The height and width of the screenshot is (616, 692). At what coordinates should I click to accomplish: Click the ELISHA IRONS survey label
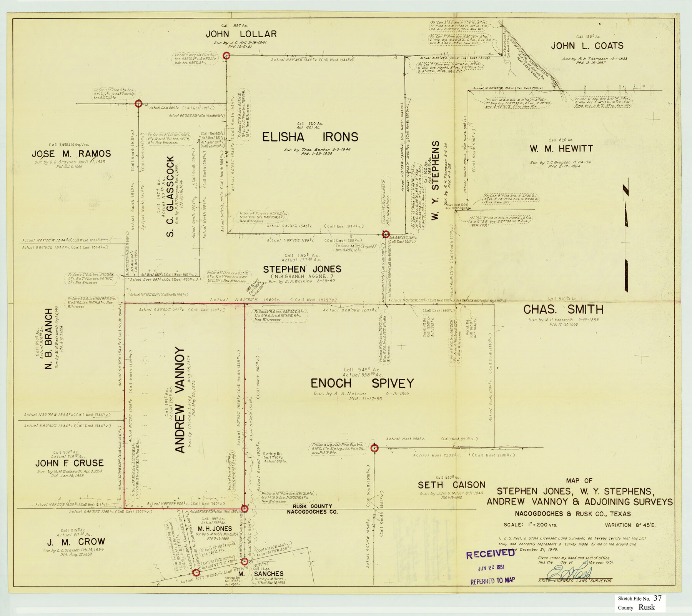(x=310, y=137)
